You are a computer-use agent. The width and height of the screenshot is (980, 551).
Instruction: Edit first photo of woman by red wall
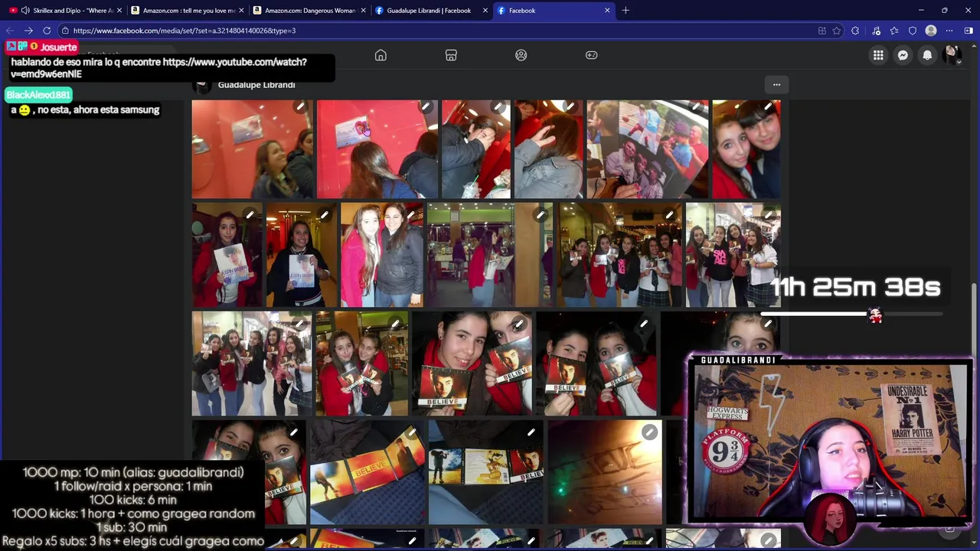pos(300,107)
